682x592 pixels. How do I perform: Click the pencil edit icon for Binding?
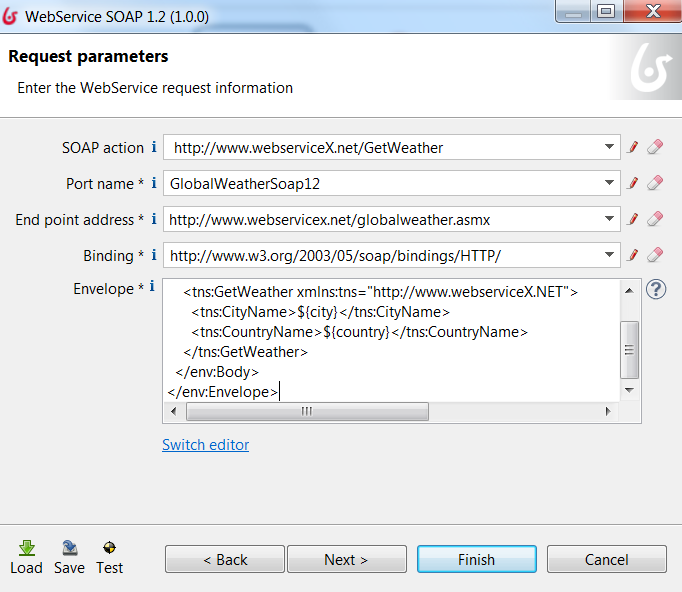coord(633,255)
